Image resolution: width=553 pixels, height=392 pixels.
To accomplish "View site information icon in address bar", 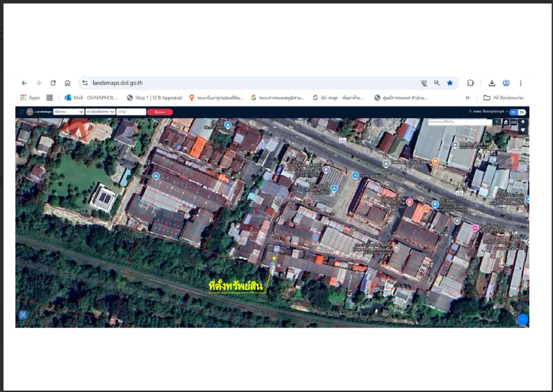I will pos(85,83).
